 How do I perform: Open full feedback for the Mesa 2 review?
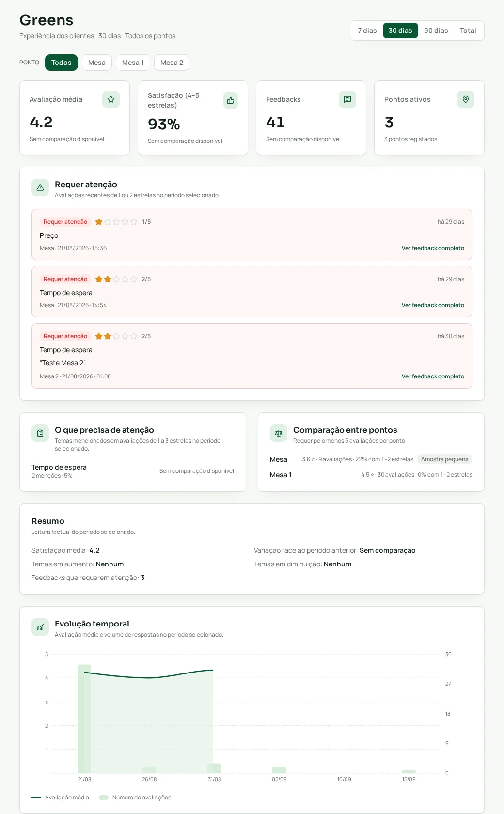pyautogui.click(x=433, y=376)
